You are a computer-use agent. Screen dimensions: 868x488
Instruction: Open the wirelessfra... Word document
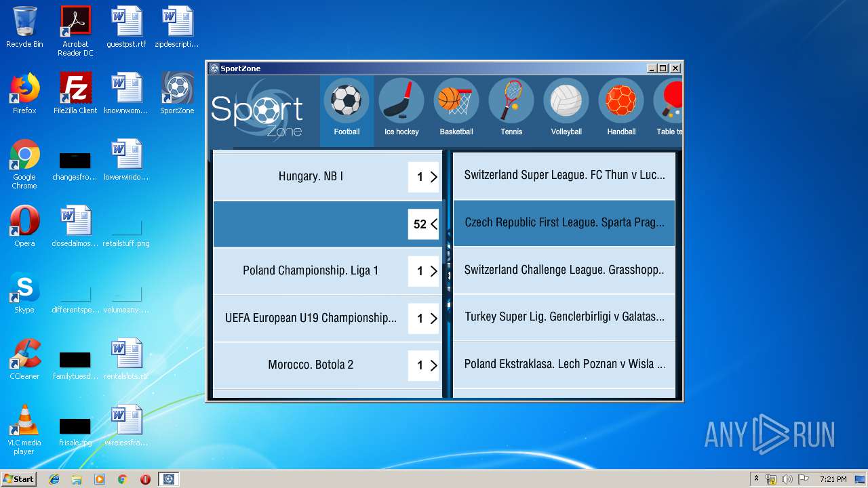click(x=126, y=426)
